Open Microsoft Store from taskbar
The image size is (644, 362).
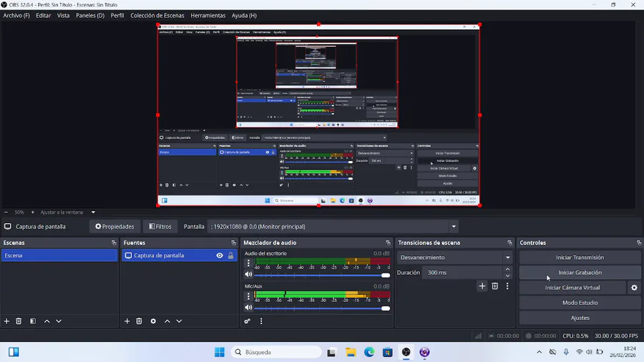[x=387, y=352]
